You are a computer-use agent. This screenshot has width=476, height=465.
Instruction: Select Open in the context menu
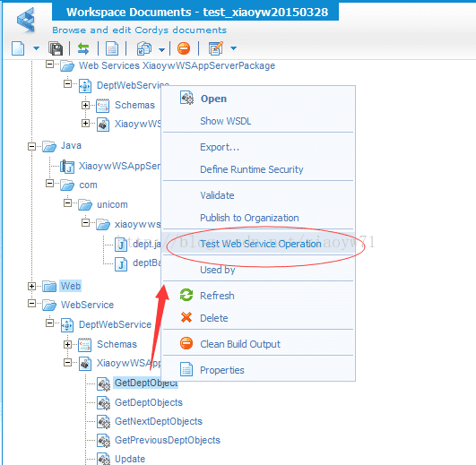(x=258, y=99)
